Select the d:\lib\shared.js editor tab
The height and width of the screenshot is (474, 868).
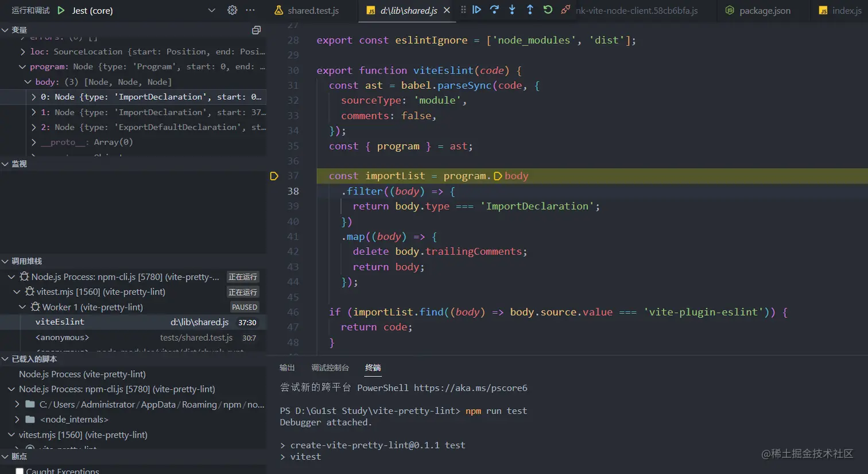[x=408, y=10]
